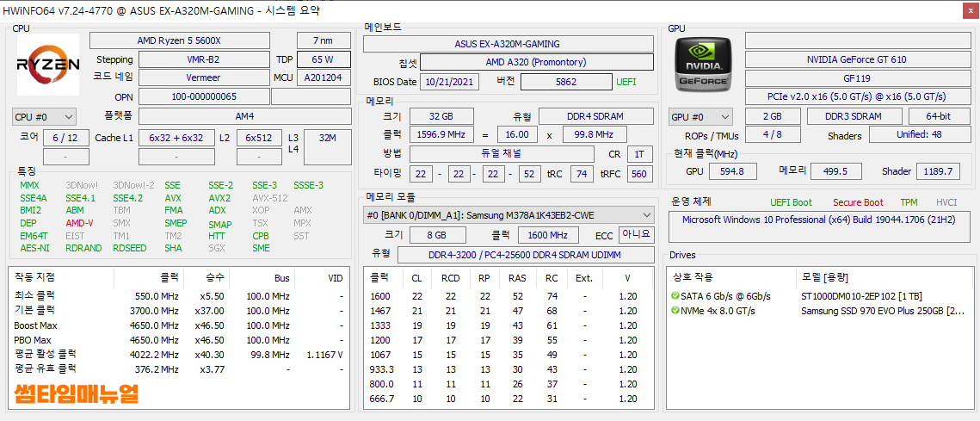Select Samsung SSD 970 EVO Plus row
The width and height of the screenshot is (980, 421).
tap(821, 311)
